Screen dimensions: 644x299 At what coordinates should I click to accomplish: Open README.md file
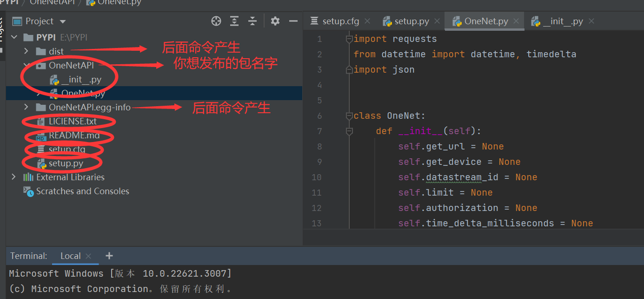point(74,136)
